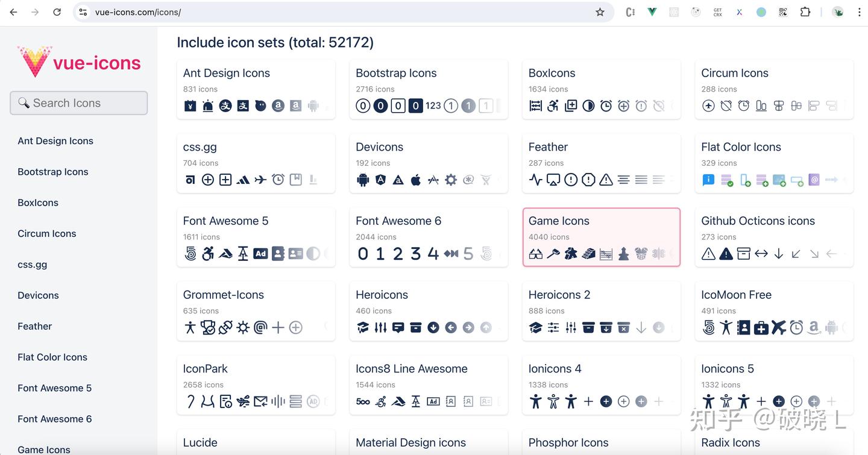Screen dimensions: 868x455
Task: Open the Lucide card title
Action: tap(200, 442)
